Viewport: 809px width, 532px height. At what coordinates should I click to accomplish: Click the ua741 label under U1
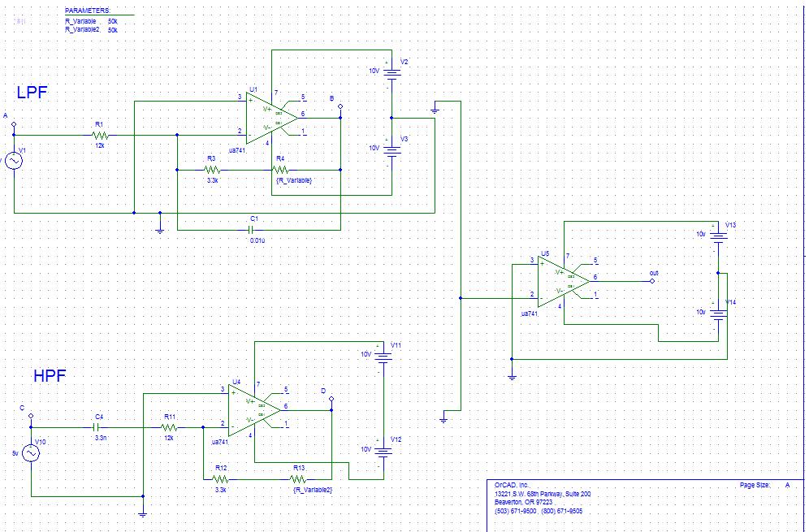[x=237, y=151]
